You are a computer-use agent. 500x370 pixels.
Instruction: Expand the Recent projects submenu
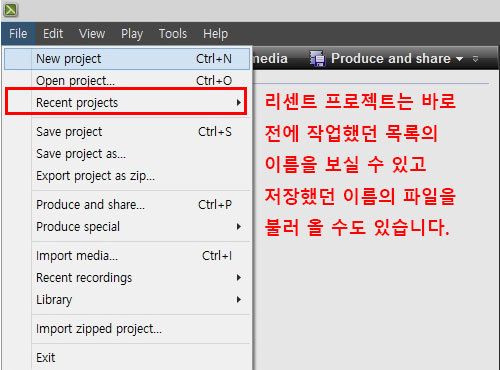(x=126, y=102)
